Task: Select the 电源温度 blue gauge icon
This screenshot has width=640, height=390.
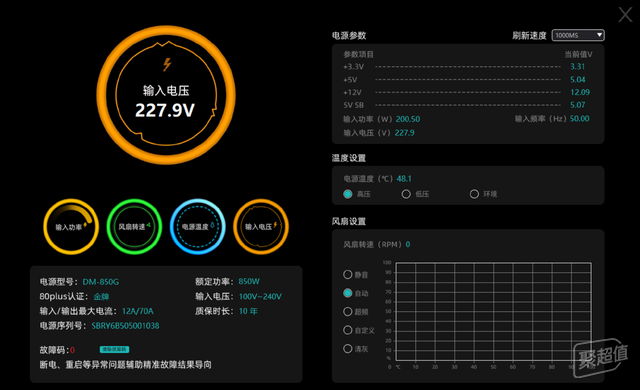Action: point(198,227)
